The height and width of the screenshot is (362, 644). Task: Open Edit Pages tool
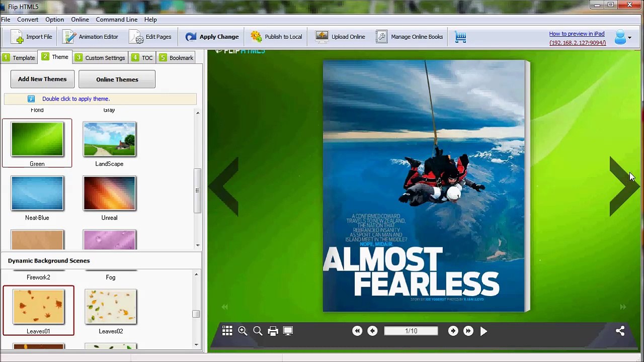click(x=150, y=37)
